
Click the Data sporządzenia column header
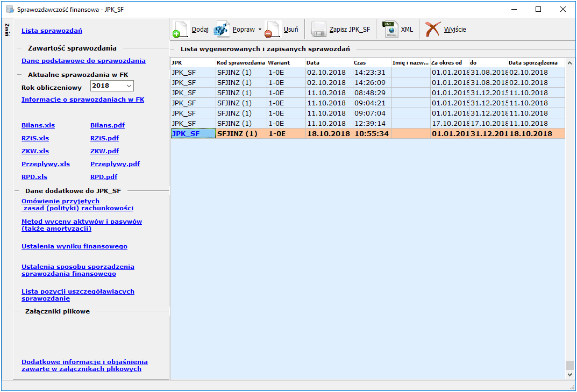pyautogui.click(x=537, y=62)
